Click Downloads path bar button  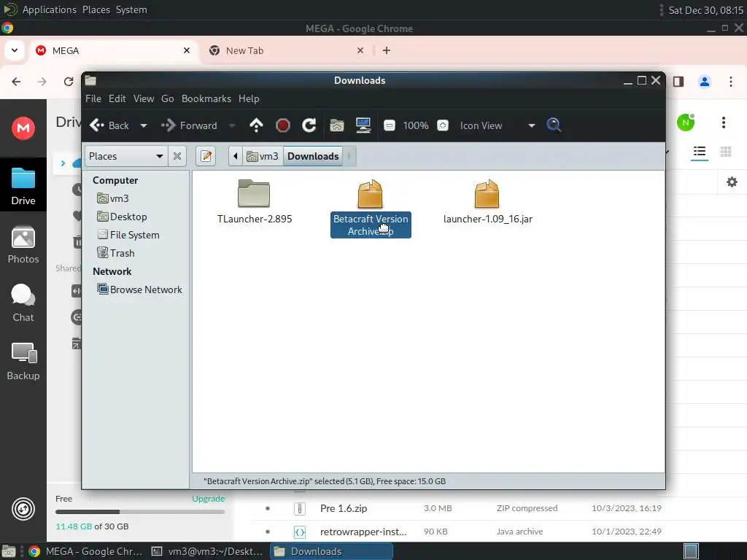[x=313, y=156]
